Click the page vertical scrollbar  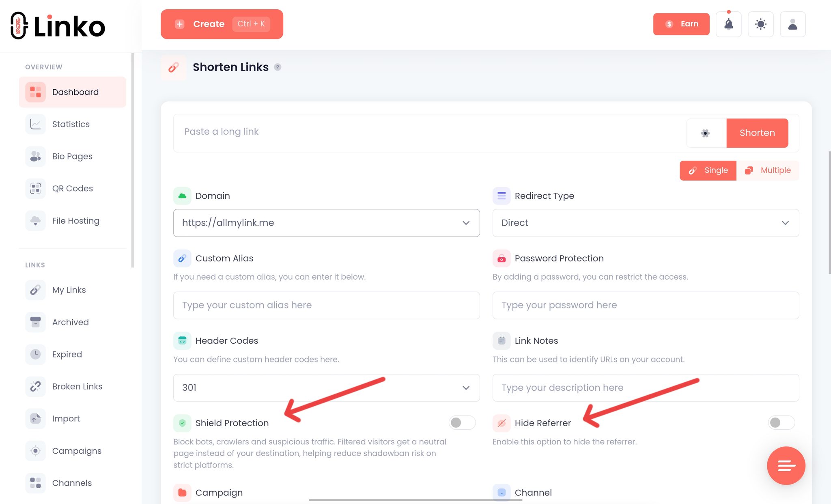tap(829, 213)
